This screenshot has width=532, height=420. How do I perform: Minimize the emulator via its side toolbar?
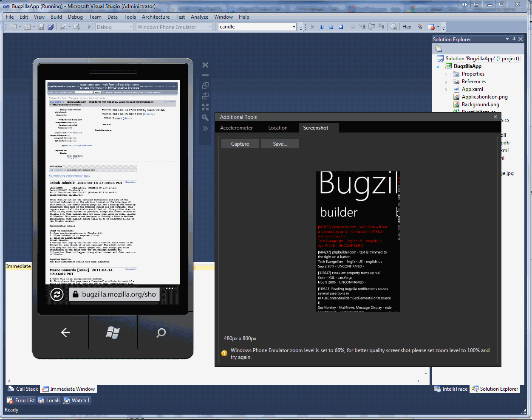click(x=205, y=75)
